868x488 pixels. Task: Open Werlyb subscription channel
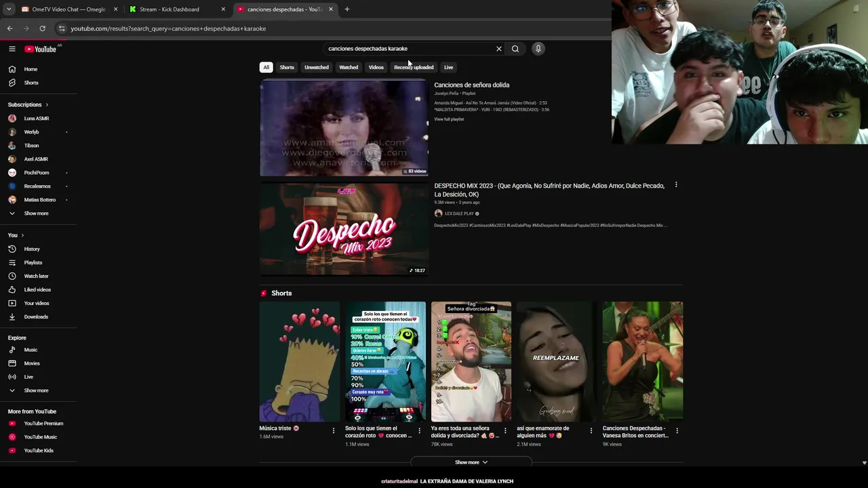click(x=32, y=132)
